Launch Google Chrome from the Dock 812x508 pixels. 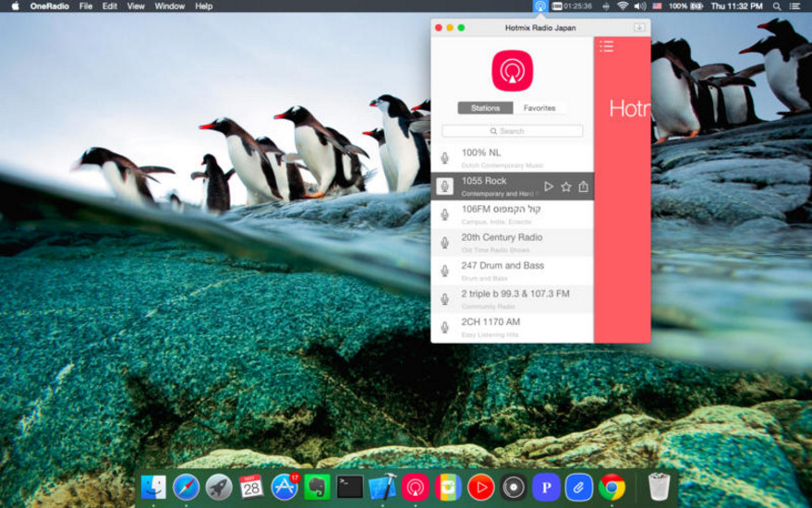(x=612, y=488)
